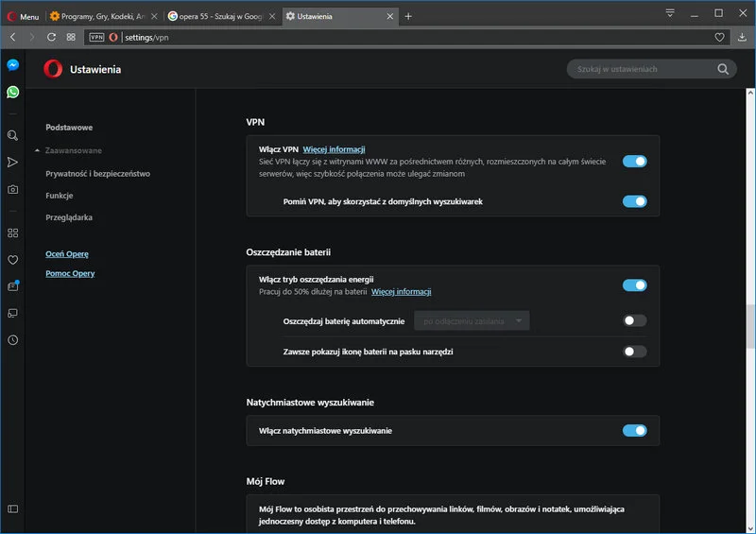The image size is (756, 534).
Task: Open Messenger from the sidebar
Action: [12, 65]
